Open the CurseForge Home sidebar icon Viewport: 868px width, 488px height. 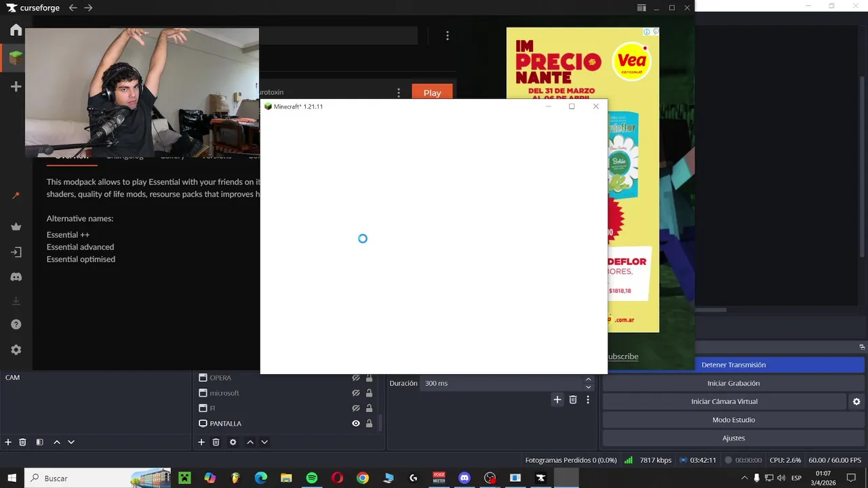point(16,30)
